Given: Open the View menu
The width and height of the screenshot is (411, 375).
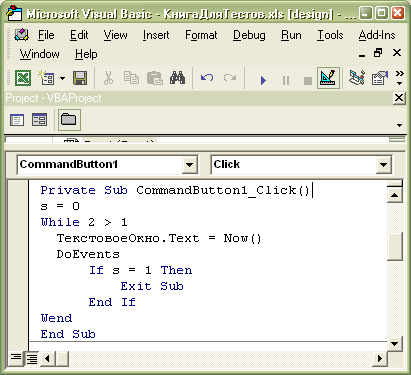Looking at the screenshot, I should click(115, 35).
